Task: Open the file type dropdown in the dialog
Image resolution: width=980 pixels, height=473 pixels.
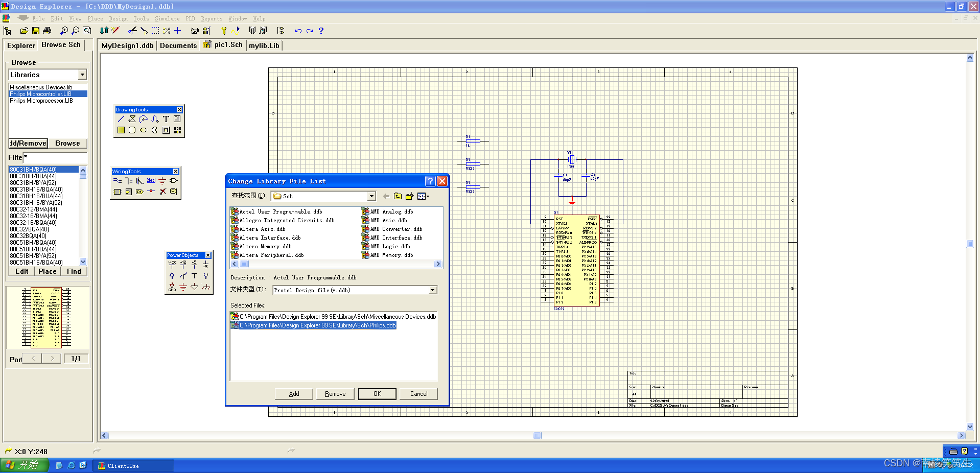Action: [x=433, y=290]
